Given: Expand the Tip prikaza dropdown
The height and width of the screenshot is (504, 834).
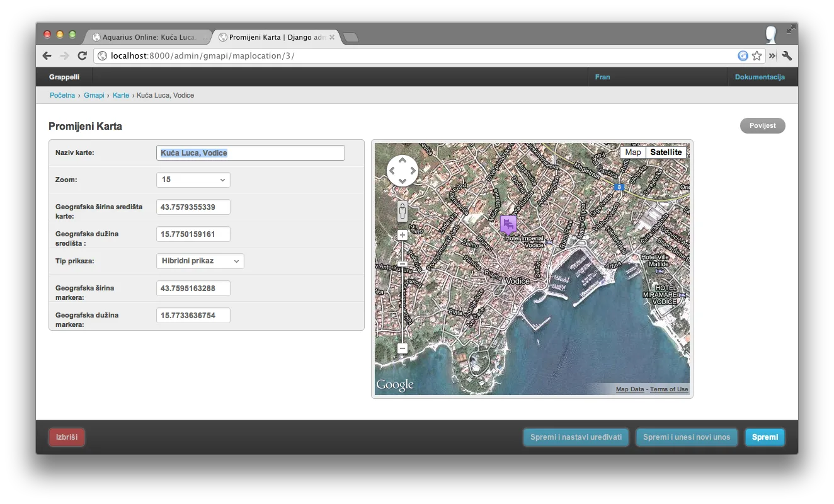Looking at the screenshot, I should click(x=200, y=261).
